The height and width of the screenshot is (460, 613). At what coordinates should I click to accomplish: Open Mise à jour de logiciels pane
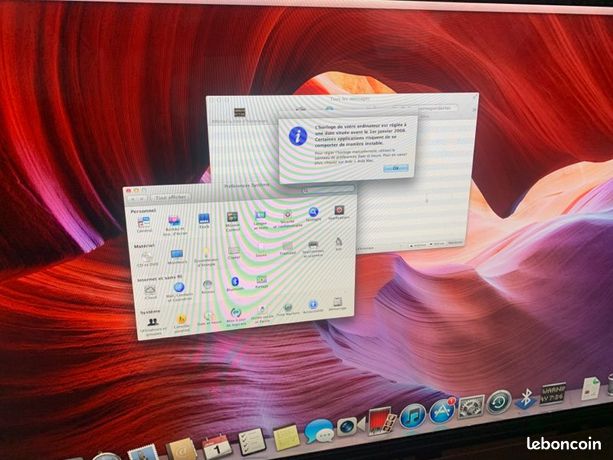pos(236,316)
